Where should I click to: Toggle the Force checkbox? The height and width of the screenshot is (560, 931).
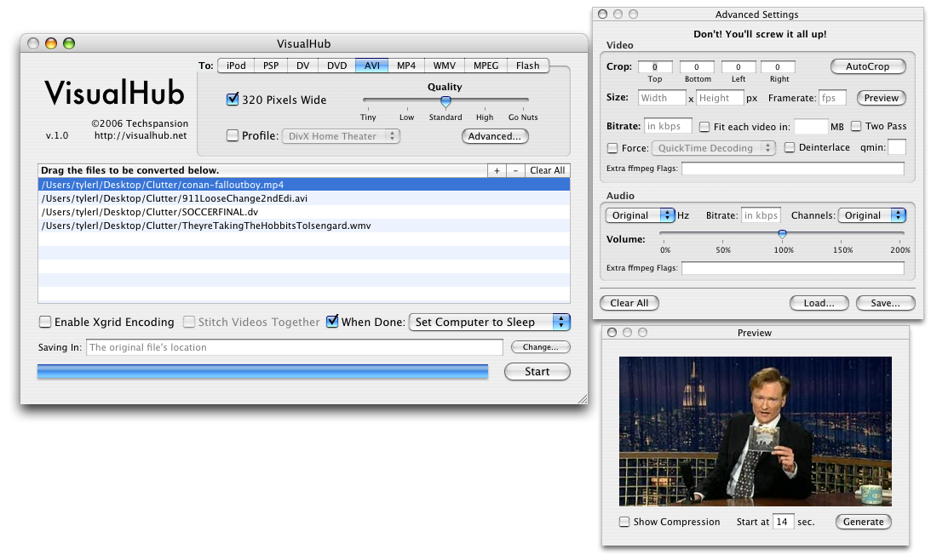tap(612, 148)
